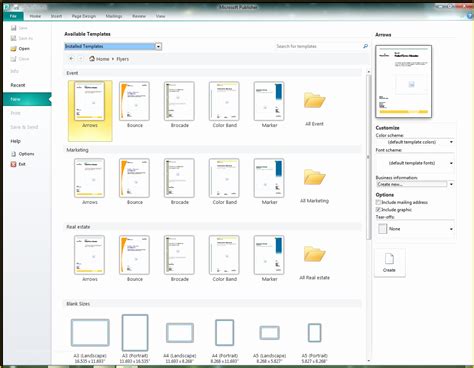Click the search magnifier icon
Screen dimensions: 474x368
pyautogui.click(x=365, y=46)
